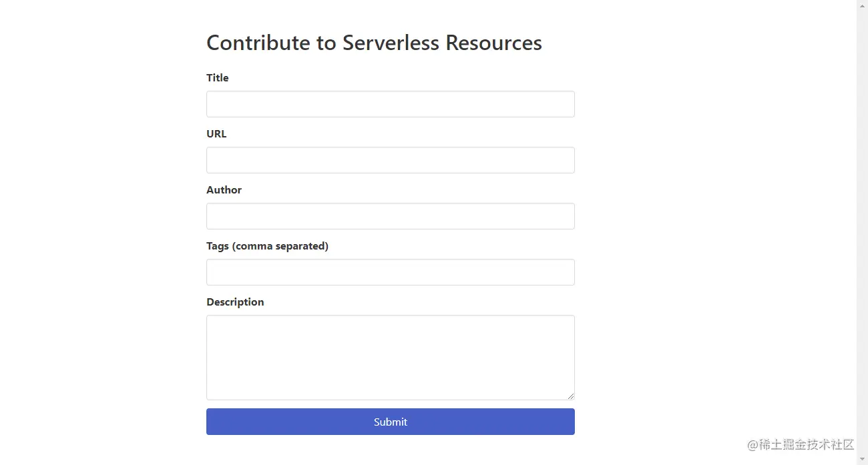Click inside the Description textarea
Screen dimensions: 868x465
[x=390, y=358]
